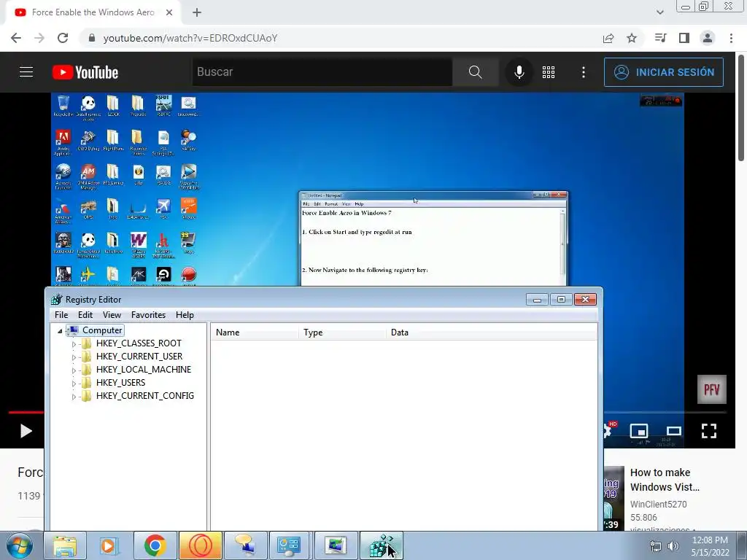Bookmark this page with the star
747x560 pixels.
pyautogui.click(x=632, y=38)
